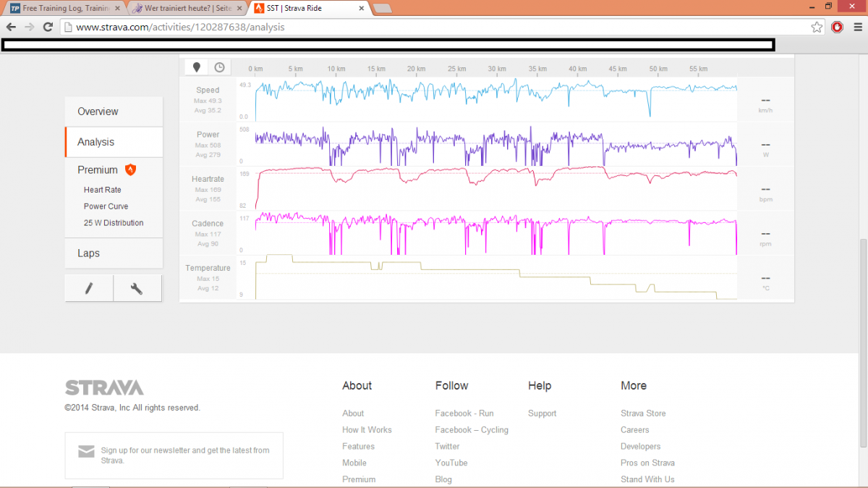Open How It Works link

click(367, 430)
